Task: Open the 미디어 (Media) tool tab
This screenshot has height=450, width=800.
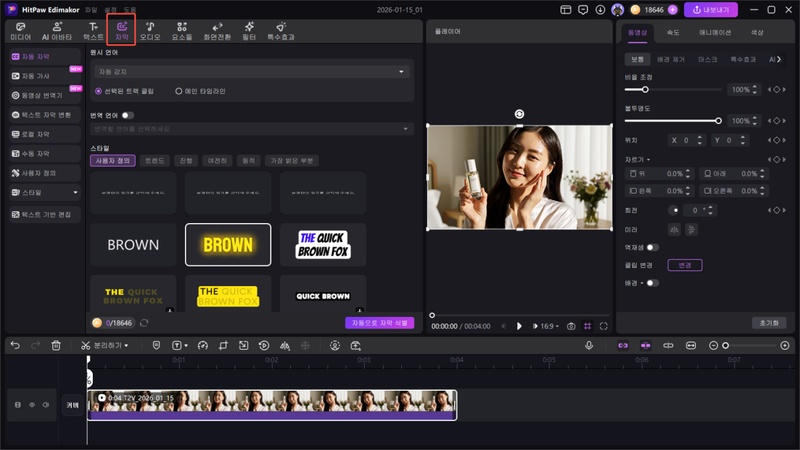Action: click(20, 31)
